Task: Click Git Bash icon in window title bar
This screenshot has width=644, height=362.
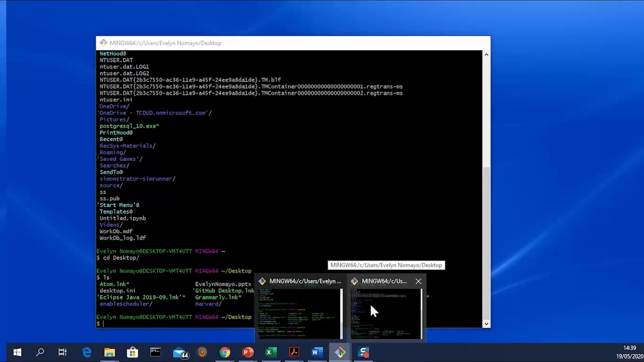Action: [103, 43]
